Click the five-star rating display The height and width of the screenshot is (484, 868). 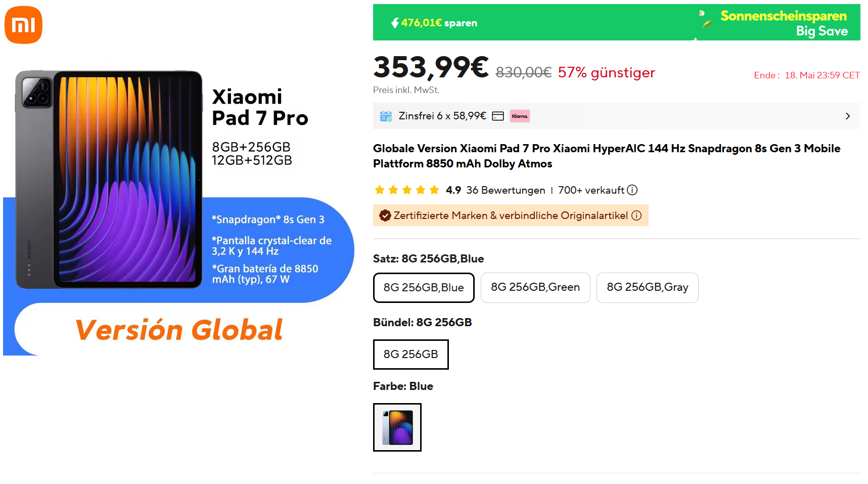point(406,190)
